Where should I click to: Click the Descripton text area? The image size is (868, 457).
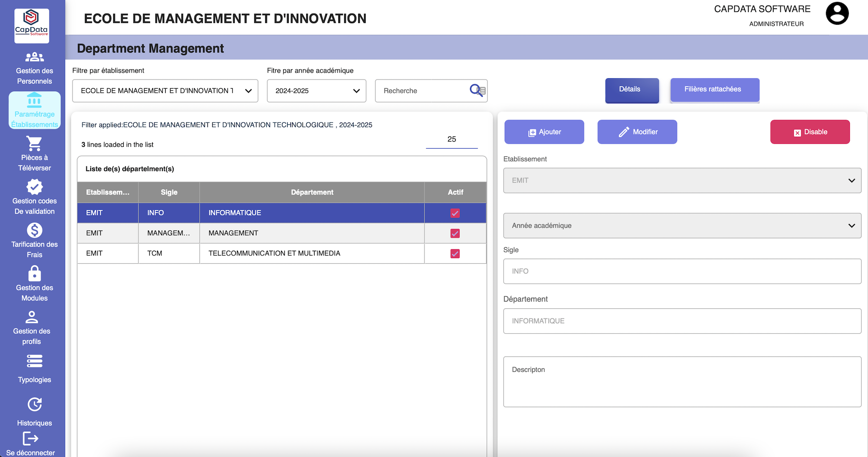(x=682, y=382)
